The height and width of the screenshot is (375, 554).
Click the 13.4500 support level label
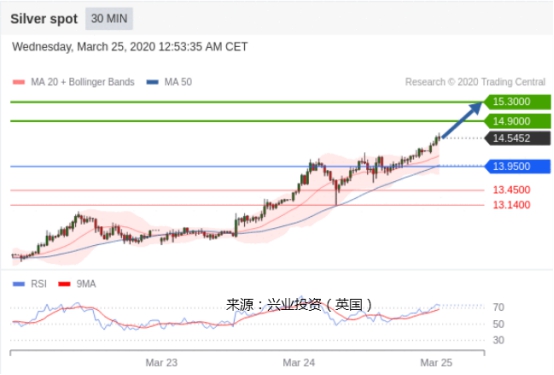pyautogui.click(x=511, y=190)
